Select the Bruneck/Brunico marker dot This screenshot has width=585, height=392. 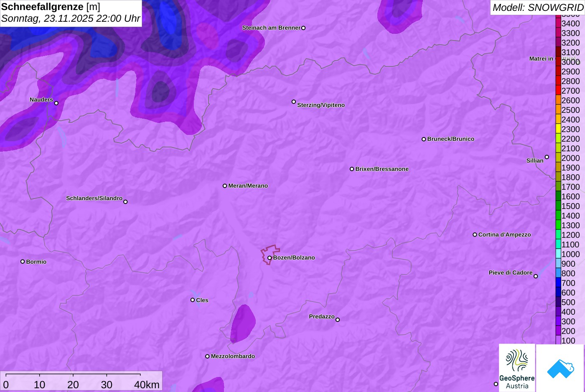coord(424,139)
